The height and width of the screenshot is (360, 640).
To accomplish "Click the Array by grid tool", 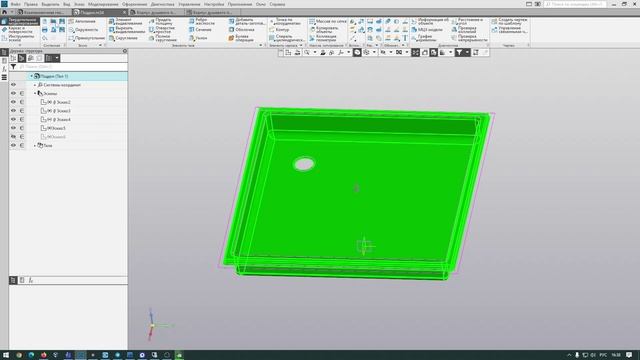I will pyautogui.click(x=327, y=21).
